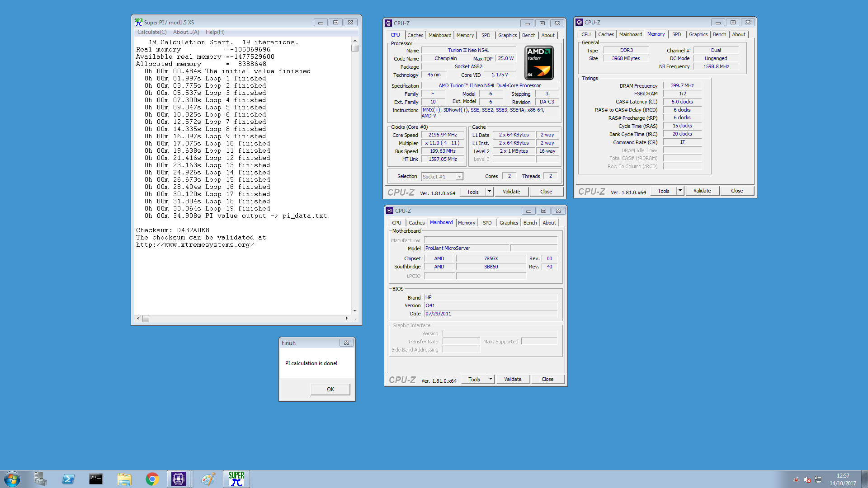Image resolution: width=868 pixels, height=488 pixels.
Task: Click Tools button in Memory window
Action: pos(663,191)
